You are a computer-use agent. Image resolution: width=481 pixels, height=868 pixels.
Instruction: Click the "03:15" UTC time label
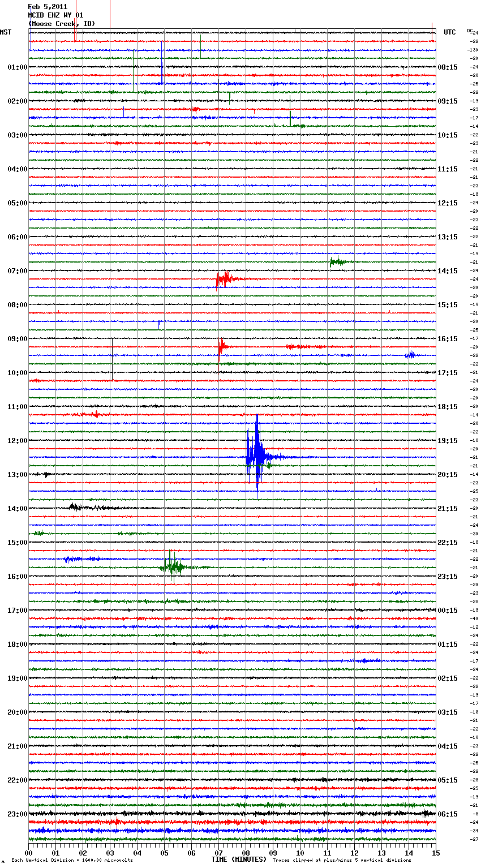(x=448, y=712)
